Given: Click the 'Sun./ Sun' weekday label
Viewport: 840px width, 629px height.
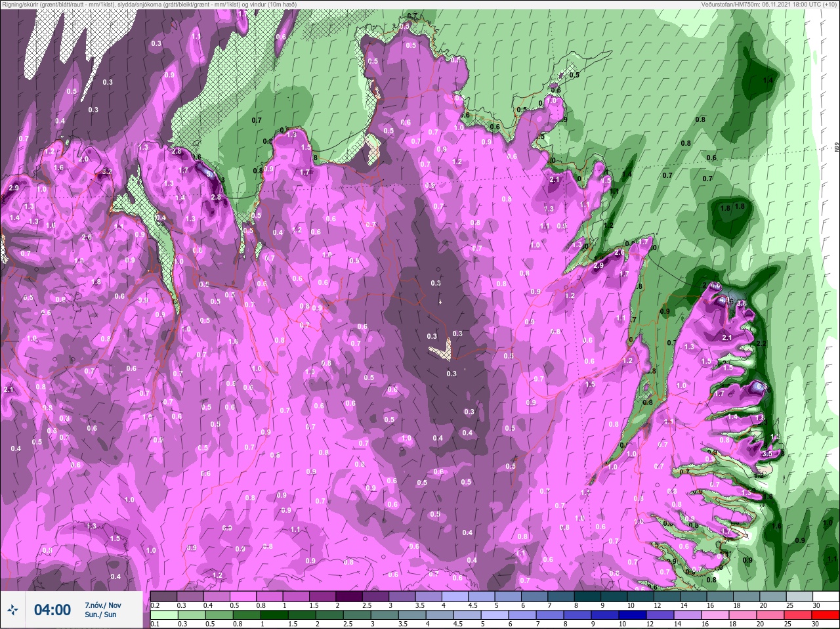Looking at the screenshot, I should (x=100, y=615).
